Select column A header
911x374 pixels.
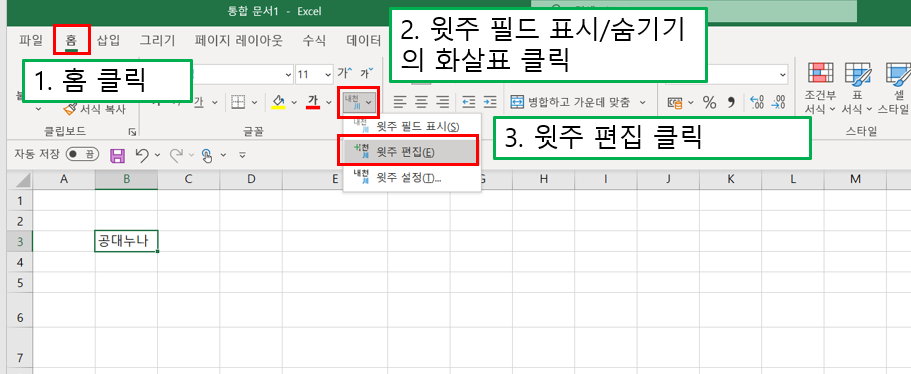(64, 180)
